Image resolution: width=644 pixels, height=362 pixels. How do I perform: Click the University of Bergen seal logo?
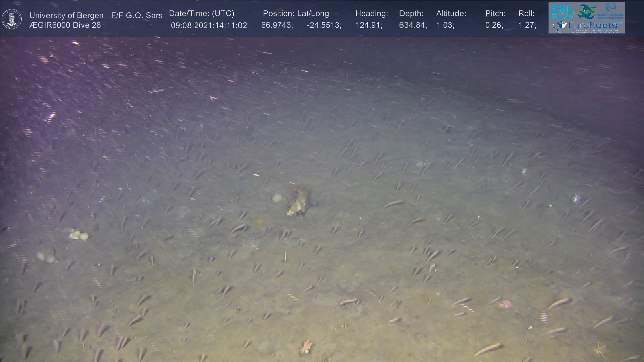pos(12,19)
